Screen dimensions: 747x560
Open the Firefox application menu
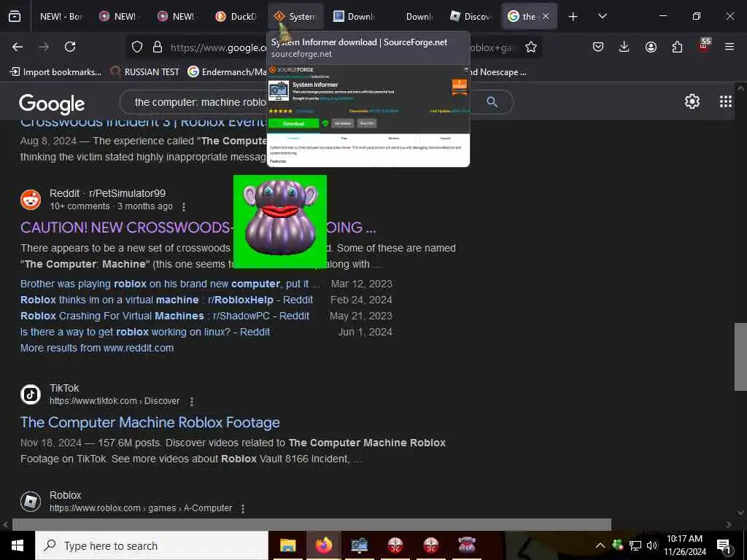[x=729, y=47]
